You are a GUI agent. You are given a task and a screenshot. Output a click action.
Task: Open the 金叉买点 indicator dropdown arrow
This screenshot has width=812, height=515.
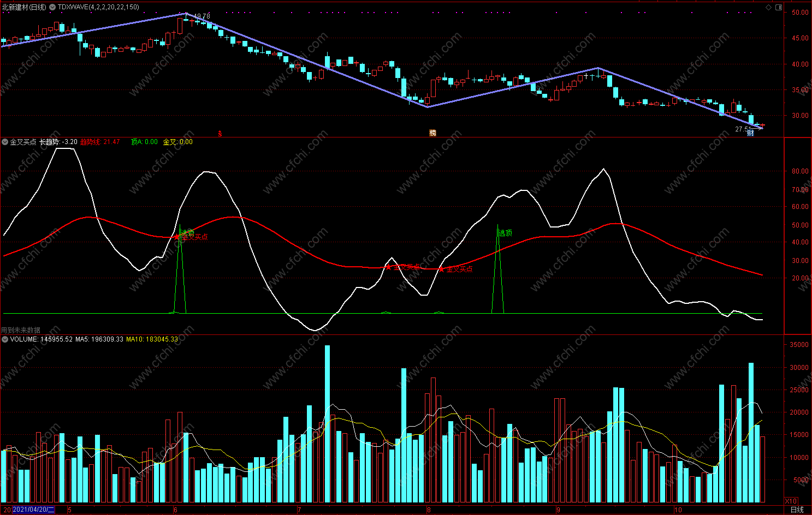point(5,142)
